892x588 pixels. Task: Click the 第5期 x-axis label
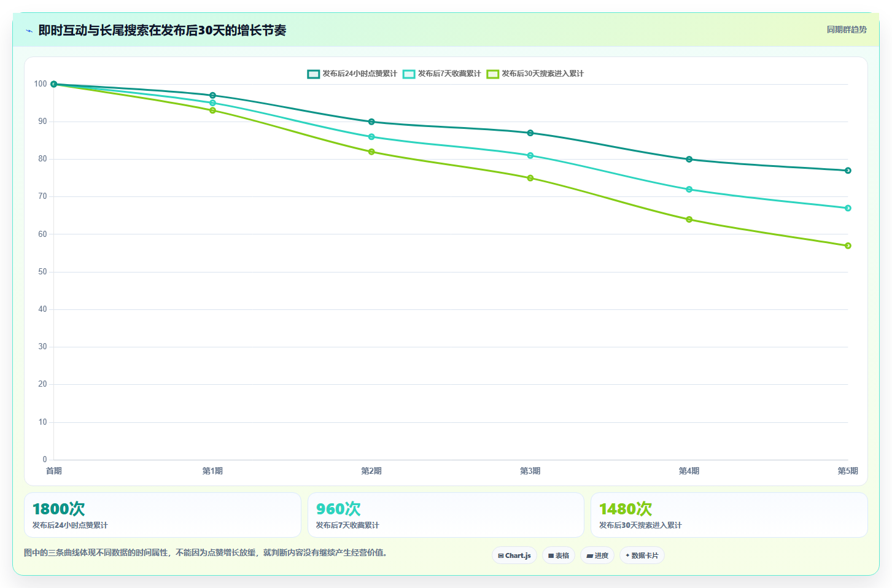tap(848, 471)
